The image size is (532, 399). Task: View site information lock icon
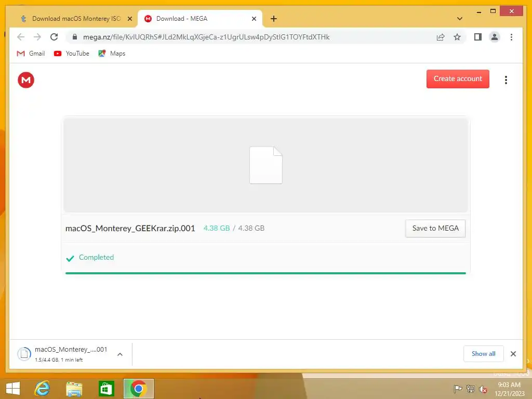(x=75, y=37)
